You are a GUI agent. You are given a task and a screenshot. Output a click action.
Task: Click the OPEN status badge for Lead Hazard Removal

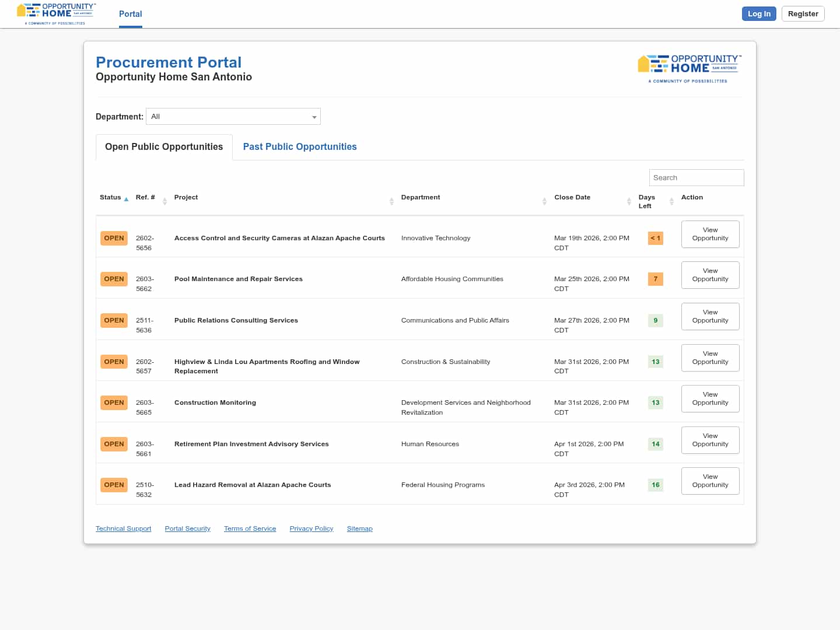(114, 485)
